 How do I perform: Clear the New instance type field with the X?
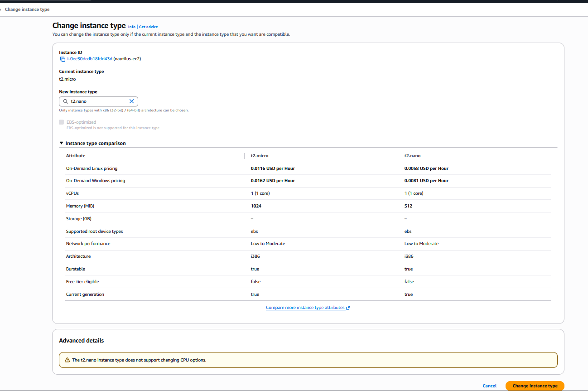tap(132, 101)
